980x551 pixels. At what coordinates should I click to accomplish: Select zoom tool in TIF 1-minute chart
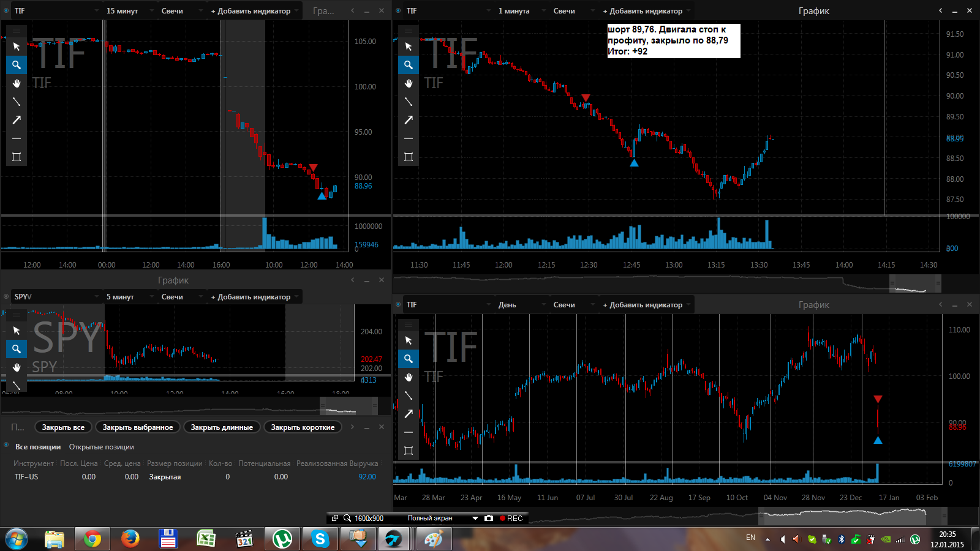409,65
